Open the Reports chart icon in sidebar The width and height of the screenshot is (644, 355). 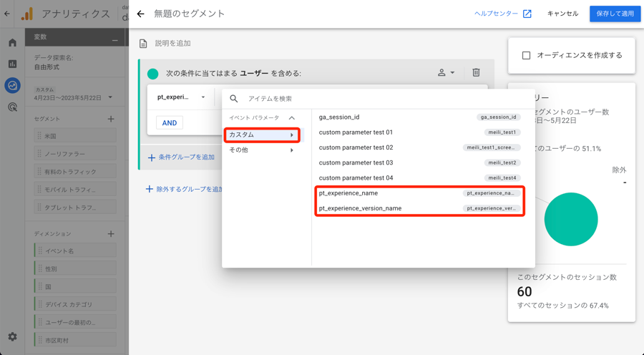point(12,64)
